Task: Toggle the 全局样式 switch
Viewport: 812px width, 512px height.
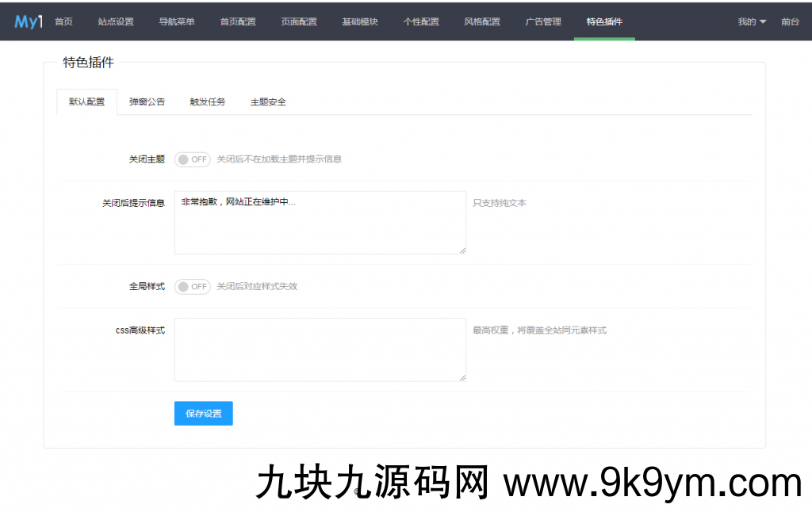Action: pos(192,287)
